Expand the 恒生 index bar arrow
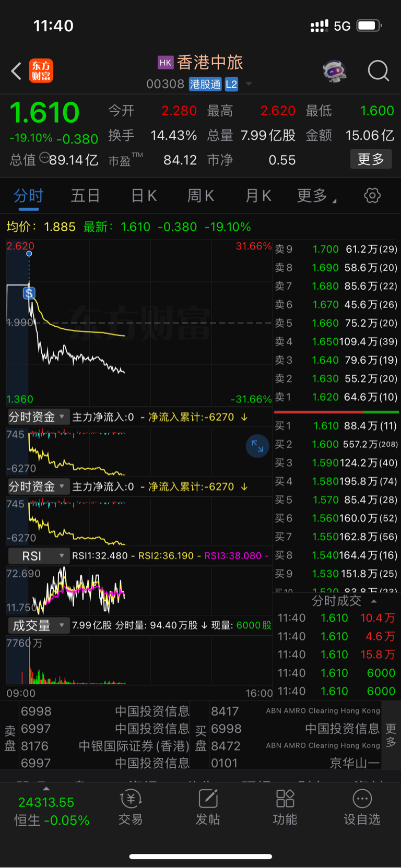This screenshot has height=868, width=401. click(x=46, y=789)
